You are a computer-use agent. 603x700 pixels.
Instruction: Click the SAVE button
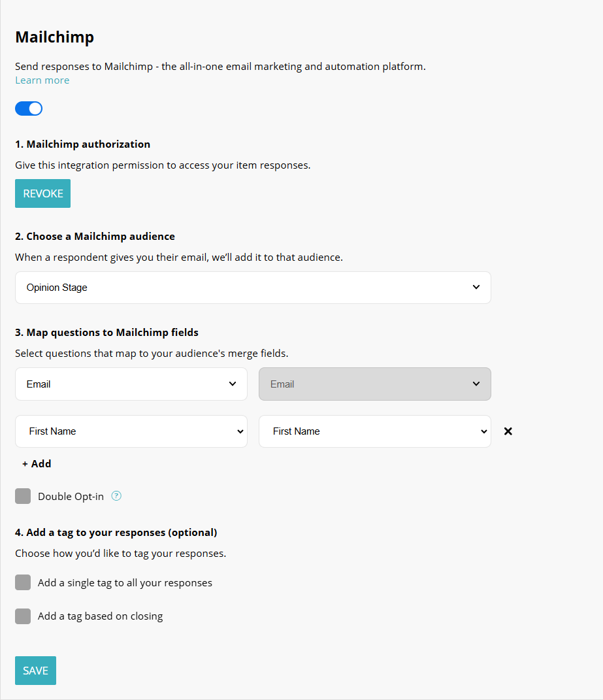click(x=35, y=670)
